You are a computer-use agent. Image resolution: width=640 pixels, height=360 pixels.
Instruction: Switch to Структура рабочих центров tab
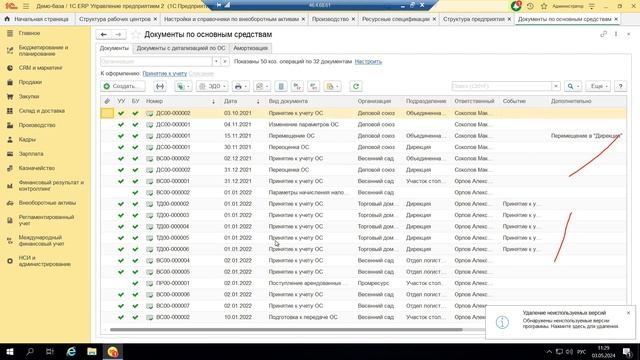point(114,19)
